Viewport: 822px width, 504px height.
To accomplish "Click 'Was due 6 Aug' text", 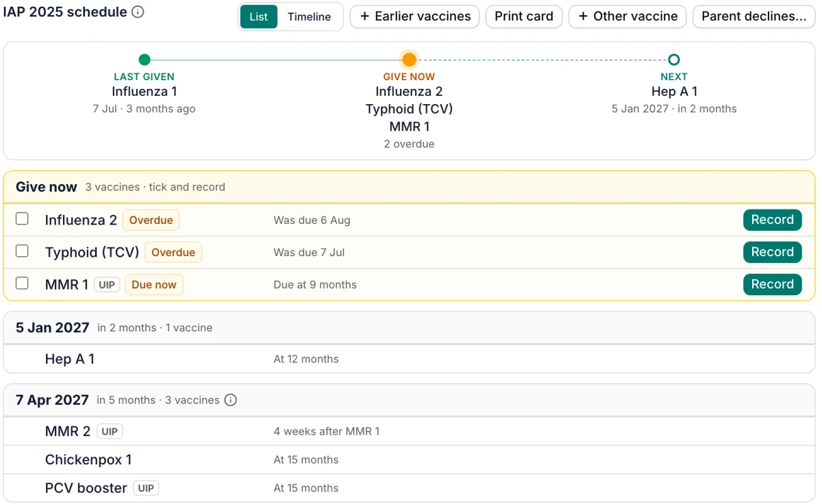I will pos(312,220).
